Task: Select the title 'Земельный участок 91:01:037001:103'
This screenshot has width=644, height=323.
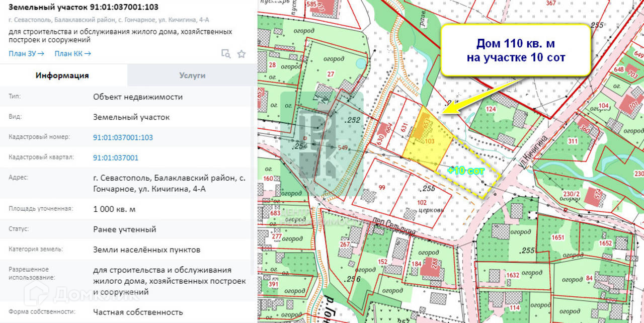Action: [84, 7]
